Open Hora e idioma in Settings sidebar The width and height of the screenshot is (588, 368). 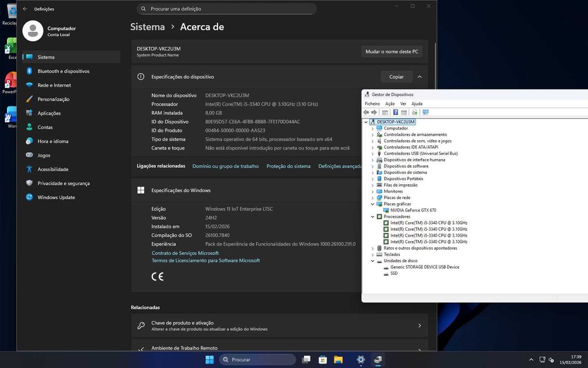point(71,141)
